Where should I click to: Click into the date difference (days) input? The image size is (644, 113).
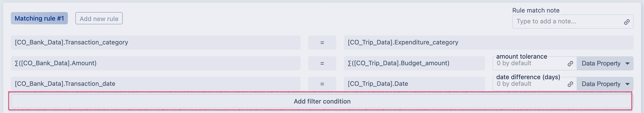530,84
